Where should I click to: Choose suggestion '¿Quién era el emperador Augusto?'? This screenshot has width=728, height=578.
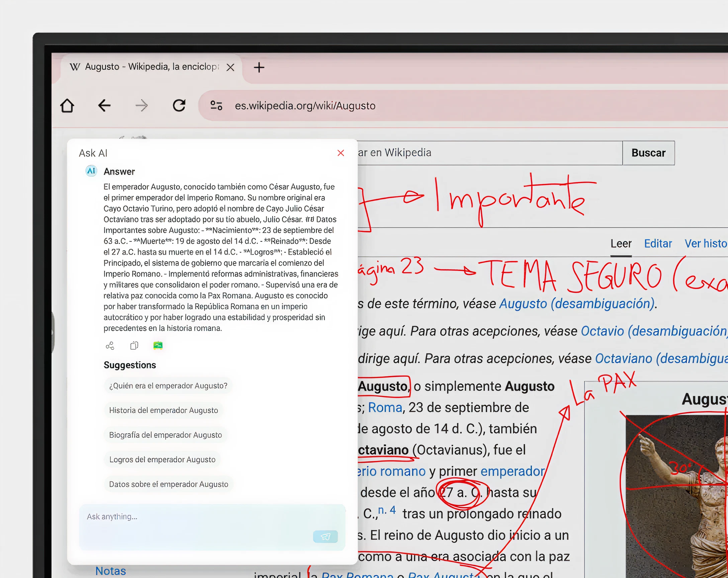(x=168, y=386)
